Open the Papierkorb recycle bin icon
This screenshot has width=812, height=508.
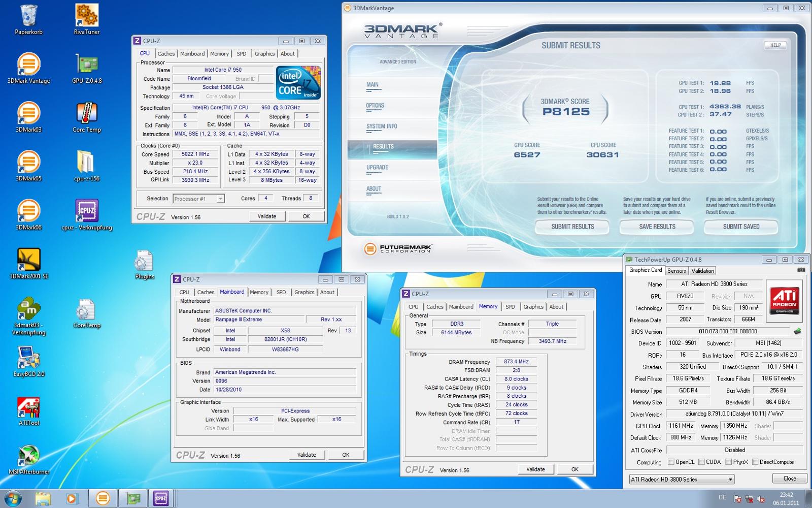[x=29, y=19]
